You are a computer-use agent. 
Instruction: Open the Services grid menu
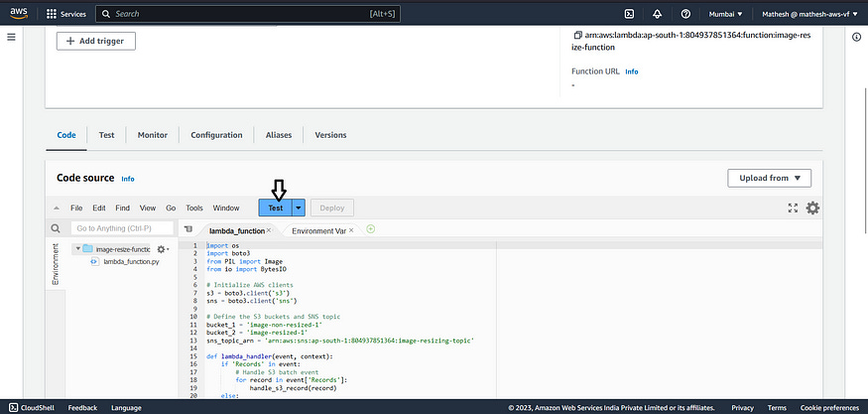tap(65, 14)
